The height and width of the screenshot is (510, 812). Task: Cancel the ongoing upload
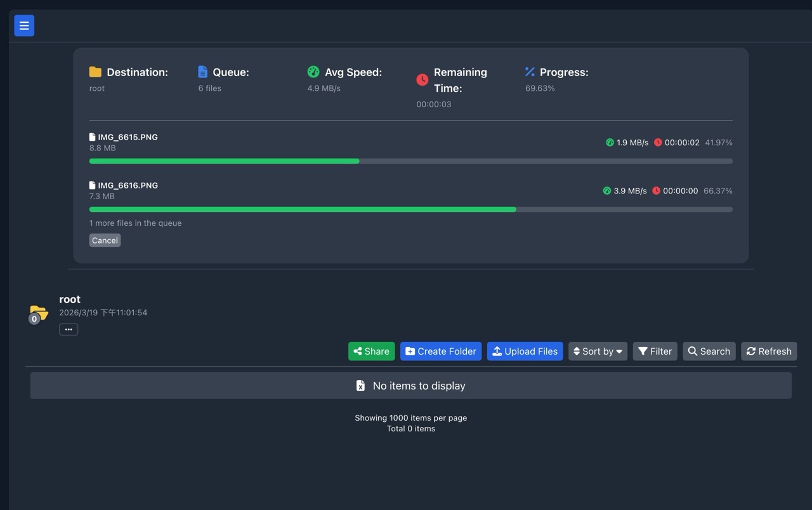(105, 240)
